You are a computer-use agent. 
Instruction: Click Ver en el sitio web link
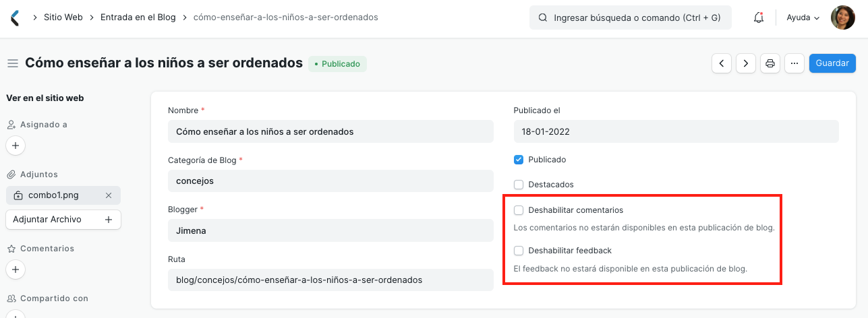click(45, 98)
